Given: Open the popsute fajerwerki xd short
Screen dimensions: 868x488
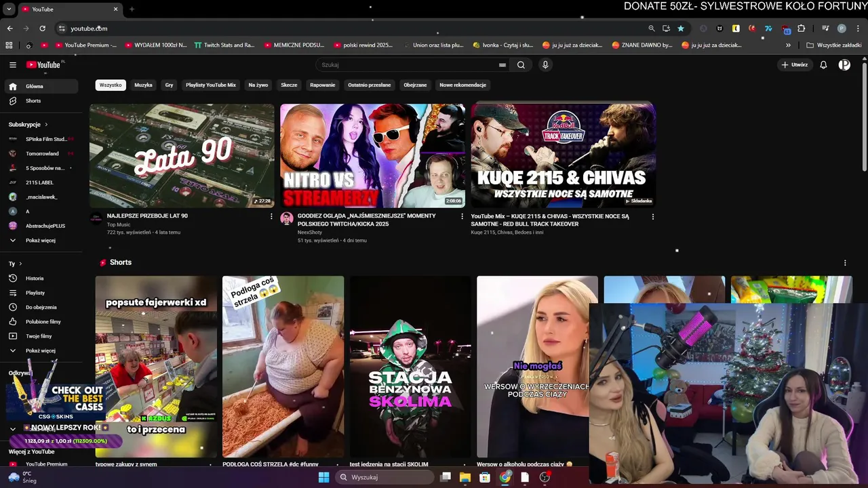Looking at the screenshot, I should 156,367.
